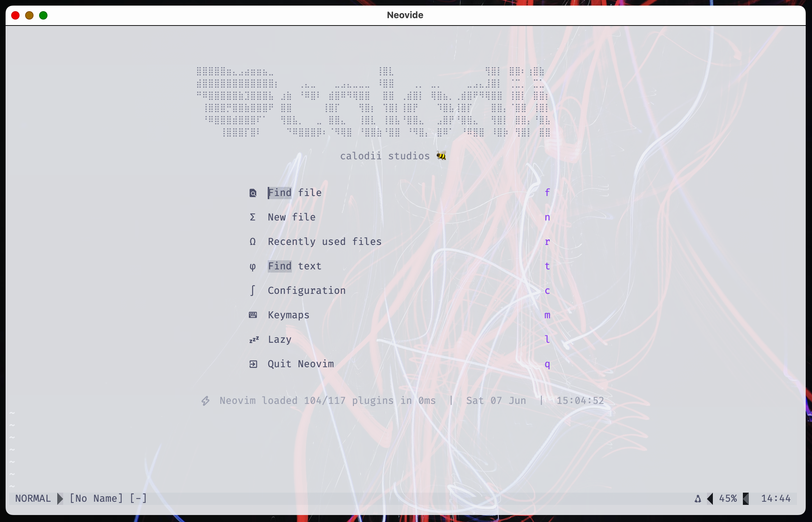
Task: Click the 'l' shortcut key label
Action: pos(547,339)
